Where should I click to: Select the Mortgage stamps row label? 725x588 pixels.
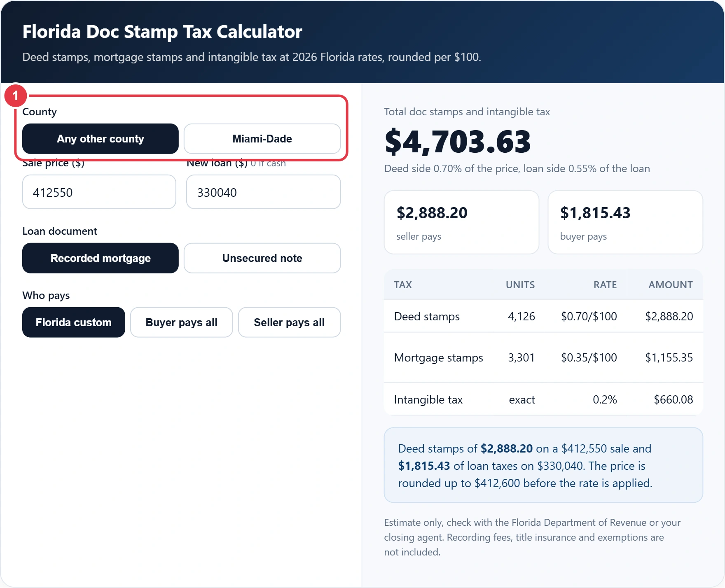(438, 357)
